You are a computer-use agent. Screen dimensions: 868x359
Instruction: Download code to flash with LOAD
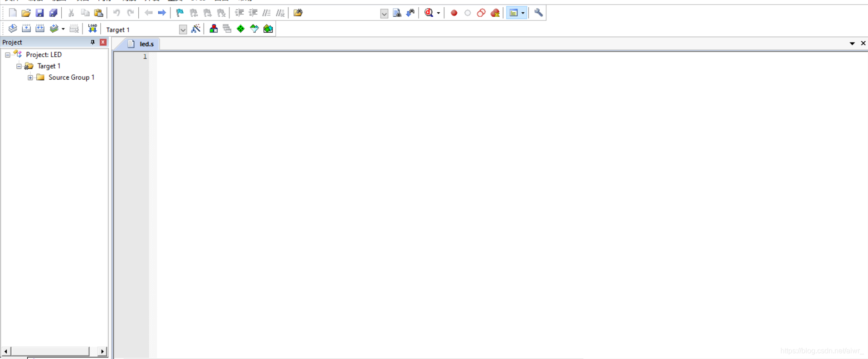pyautogui.click(x=92, y=29)
